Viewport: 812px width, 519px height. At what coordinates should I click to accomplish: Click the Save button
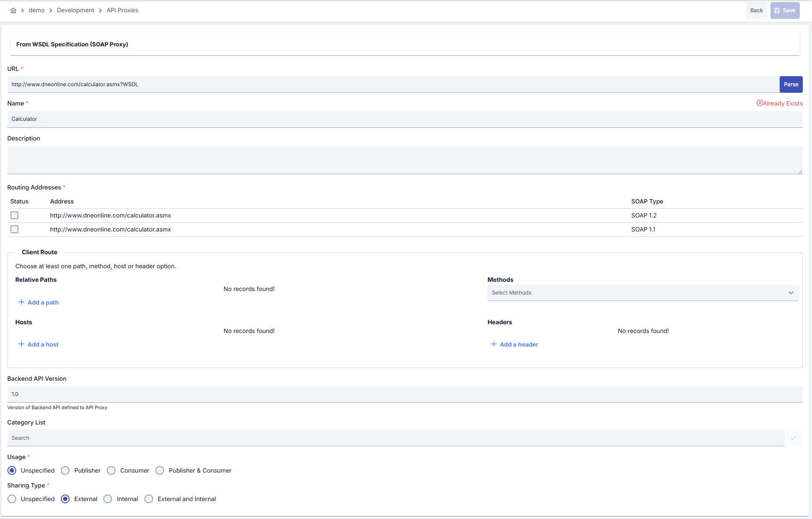click(x=785, y=11)
